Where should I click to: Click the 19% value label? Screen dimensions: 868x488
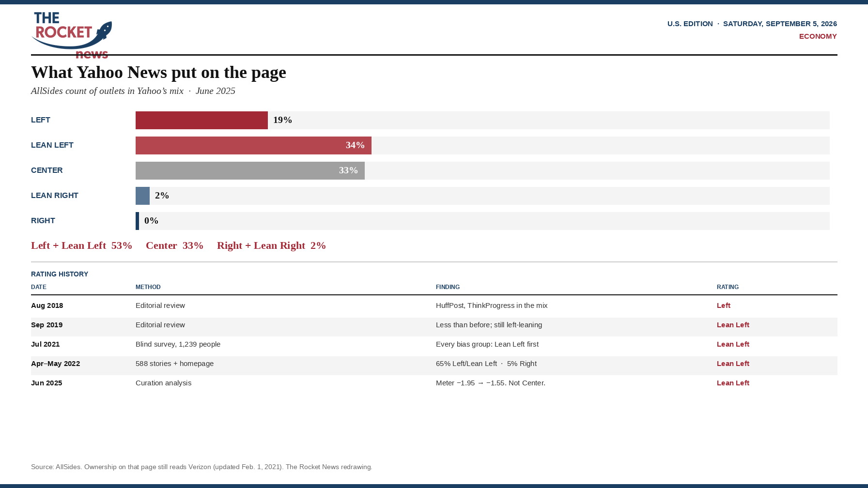pyautogui.click(x=282, y=120)
